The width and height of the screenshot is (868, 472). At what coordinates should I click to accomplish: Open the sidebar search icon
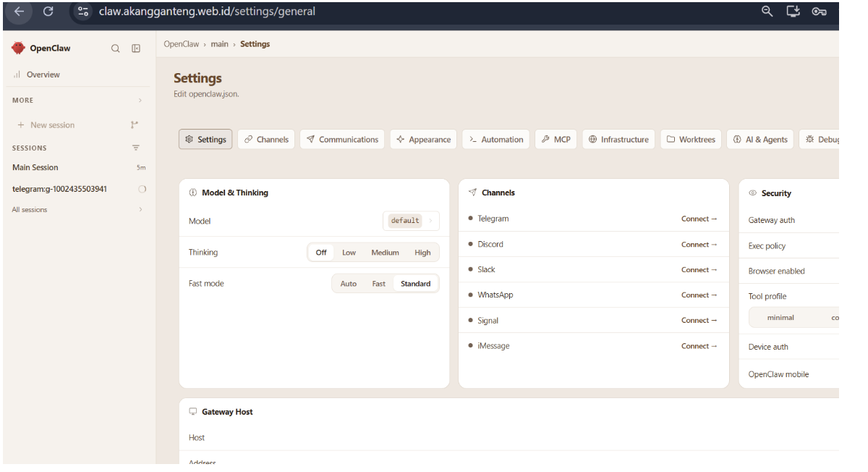(x=115, y=49)
